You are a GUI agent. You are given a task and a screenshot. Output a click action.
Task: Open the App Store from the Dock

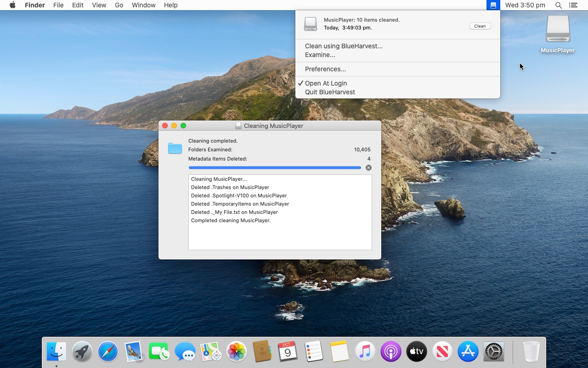pyautogui.click(x=468, y=351)
